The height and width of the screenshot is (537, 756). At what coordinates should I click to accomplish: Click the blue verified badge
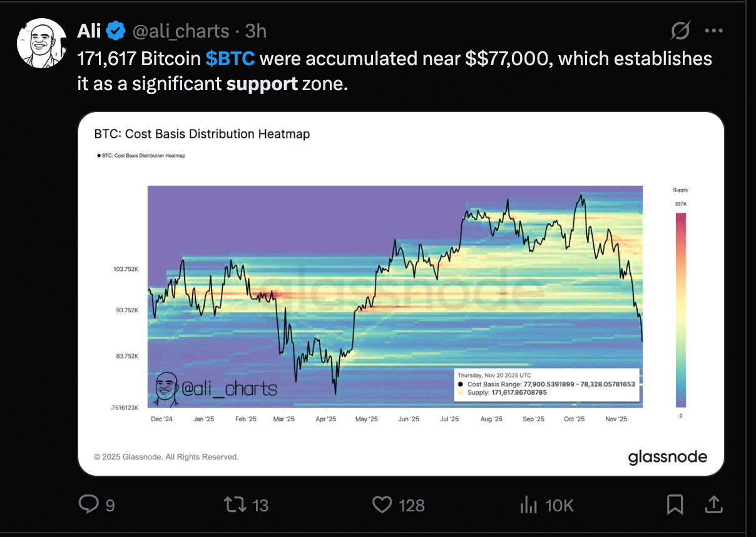click(x=116, y=30)
